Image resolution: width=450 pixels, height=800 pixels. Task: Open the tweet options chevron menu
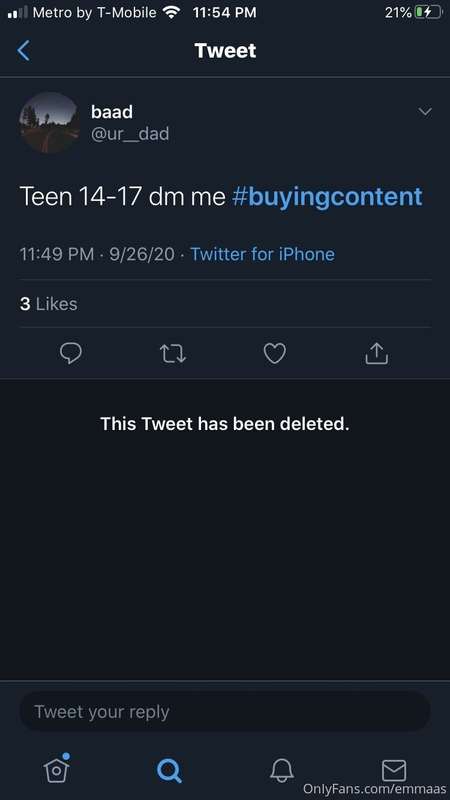[x=424, y=111]
